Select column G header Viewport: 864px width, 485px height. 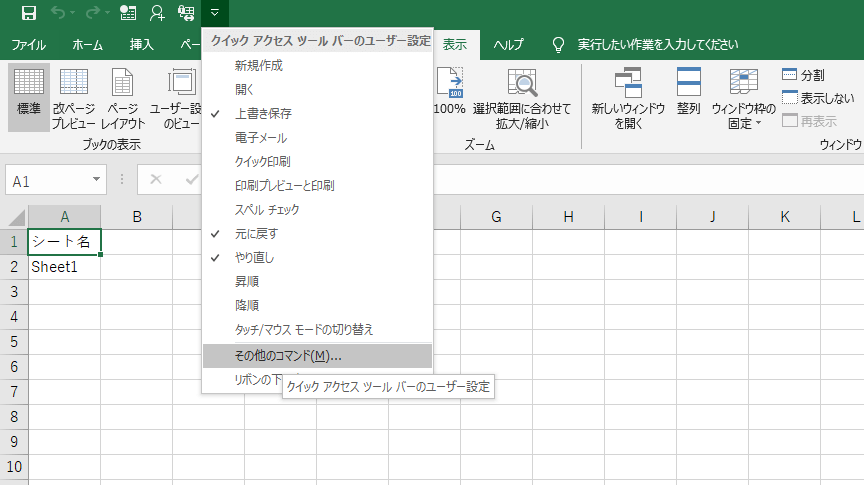click(496, 217)
